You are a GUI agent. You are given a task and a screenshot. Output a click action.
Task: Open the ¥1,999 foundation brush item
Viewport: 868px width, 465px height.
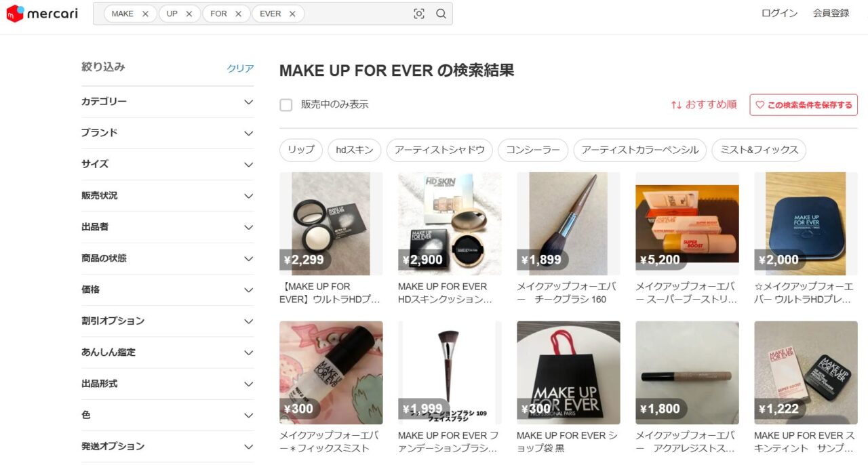pyautogui.click(x=450, y=373)
